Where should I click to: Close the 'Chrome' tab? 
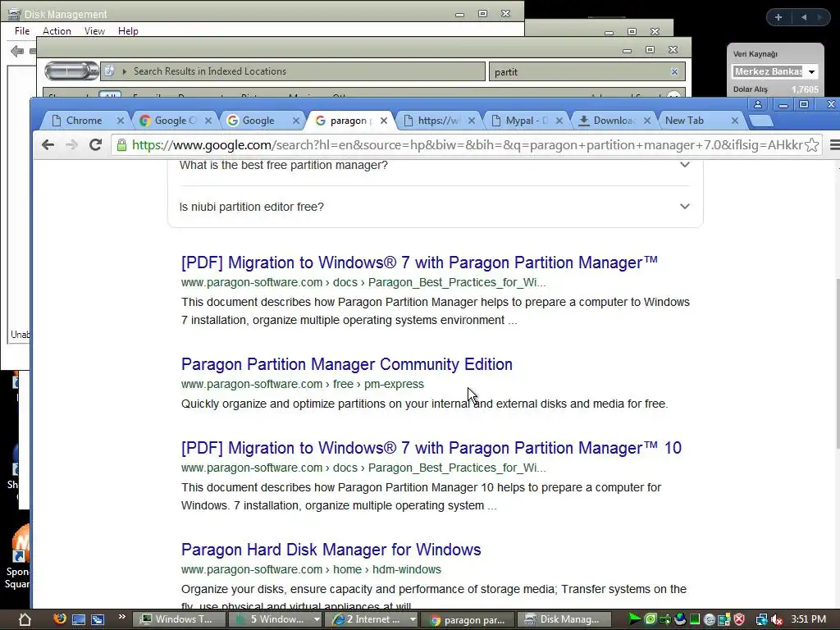tap(121, 121)
